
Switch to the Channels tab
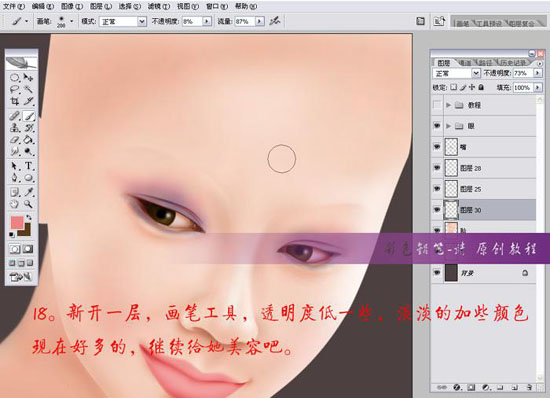[465, 63]
